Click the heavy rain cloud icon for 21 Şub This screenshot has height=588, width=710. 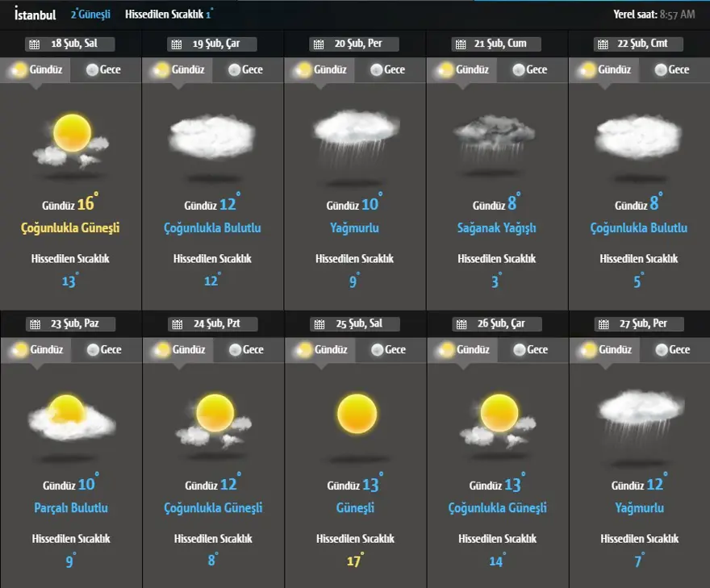click(494, 134)
